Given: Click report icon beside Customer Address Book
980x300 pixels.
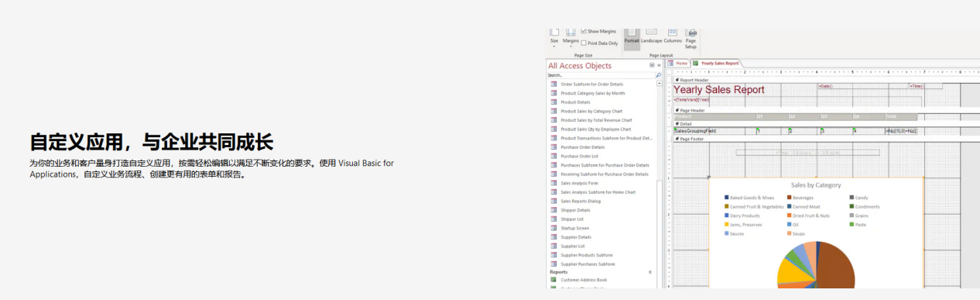Looking at the screenshot, I should (x=553, y=279).
